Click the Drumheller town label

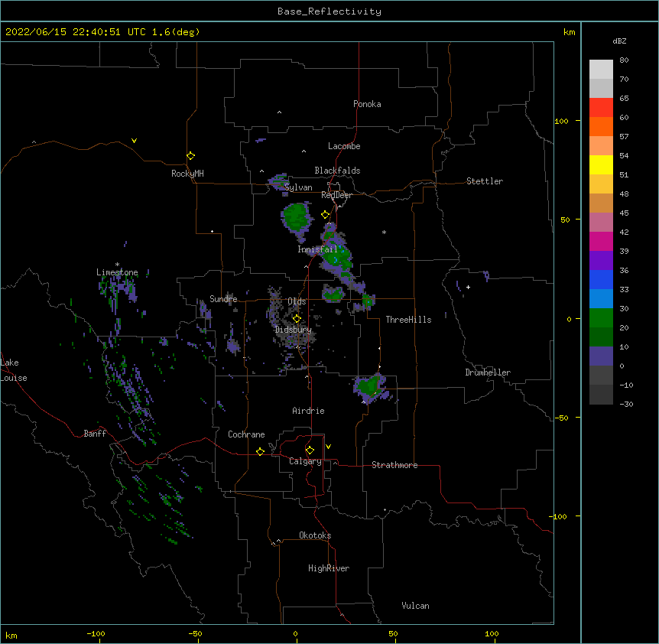tap(488, 372)
